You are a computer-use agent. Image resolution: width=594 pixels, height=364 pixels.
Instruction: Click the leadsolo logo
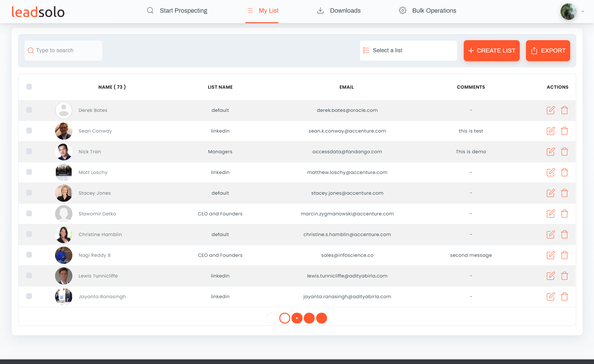pyautogui.click(x=38, y=12)
